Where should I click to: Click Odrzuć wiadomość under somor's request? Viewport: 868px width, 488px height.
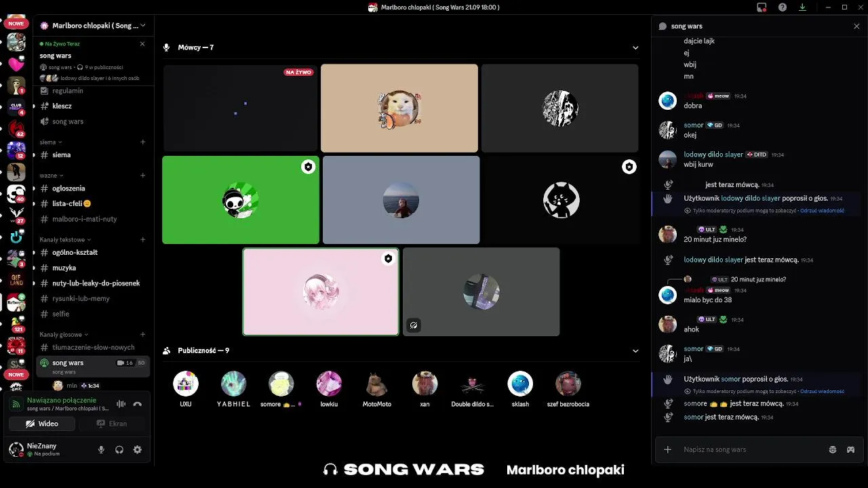[x=822, y=391]
